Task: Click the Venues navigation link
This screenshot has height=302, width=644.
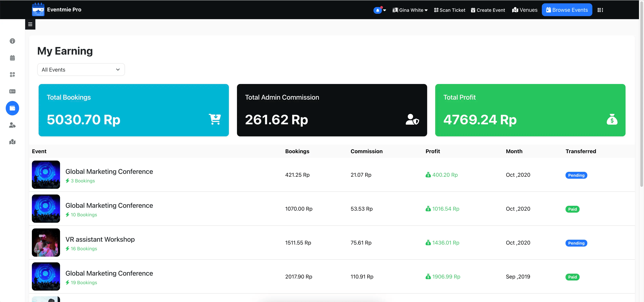Action: point(524,10)
